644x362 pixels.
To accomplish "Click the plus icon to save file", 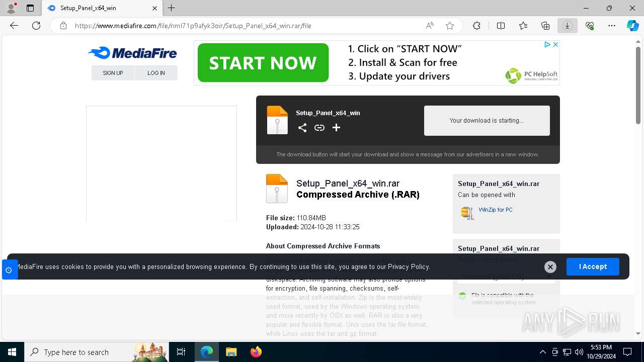I will tap(337, 128).
